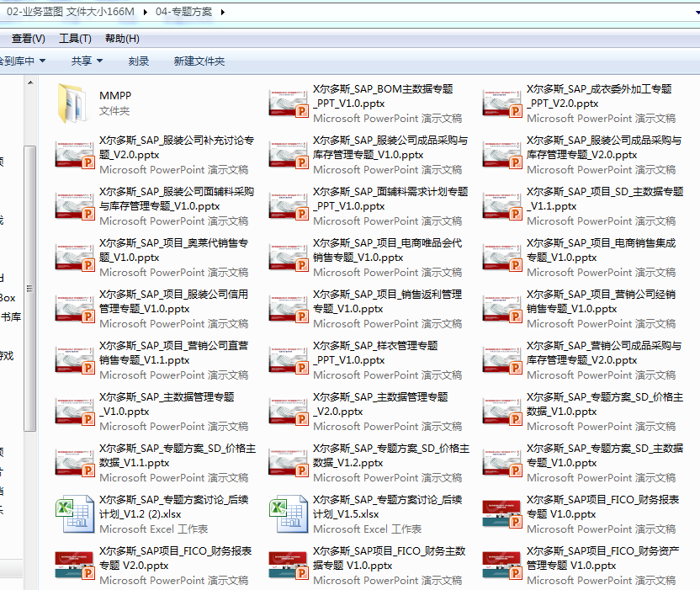The height and width of the screenshot is (590, 700).
Task: Click 02-业务蓝图 breadcrumb in address bar
Action: (71, 12)
